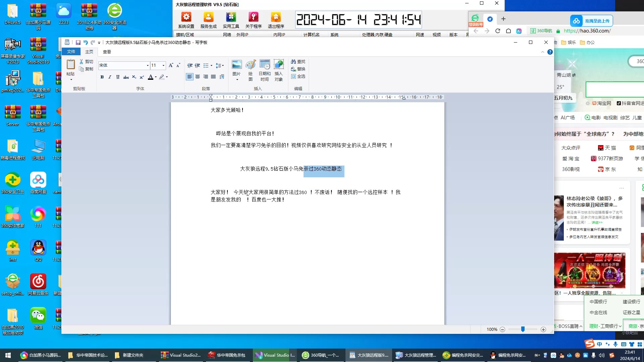Open the Customize Quick Access Toolbar arrow
Image resolution: width=644 pixels, height=362 pixels.
click(x=99, y=43)
